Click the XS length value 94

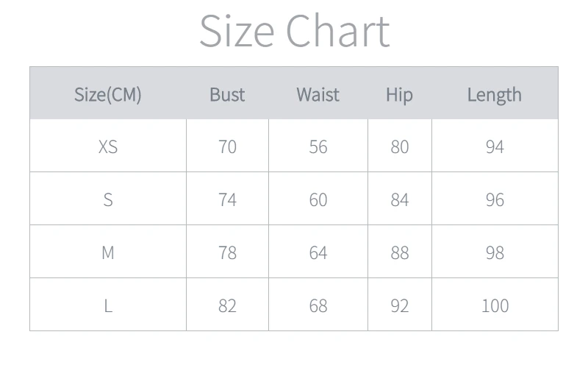click(x=495, y=146)
